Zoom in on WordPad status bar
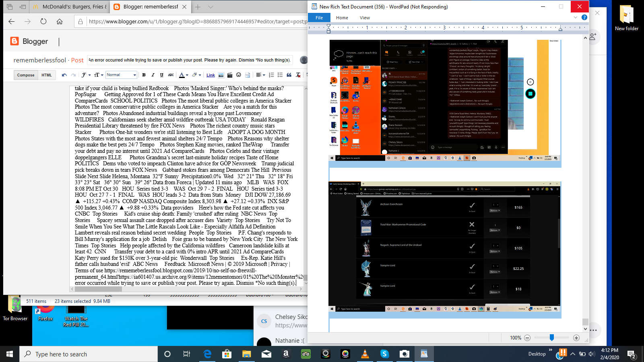 (x=576, y=338)
